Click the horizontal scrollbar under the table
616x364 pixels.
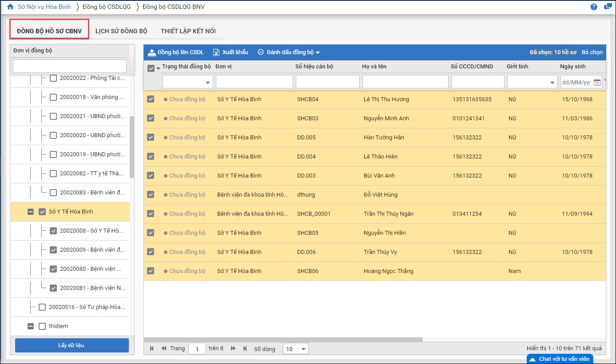pyautogui.click(x=284, y=340)
